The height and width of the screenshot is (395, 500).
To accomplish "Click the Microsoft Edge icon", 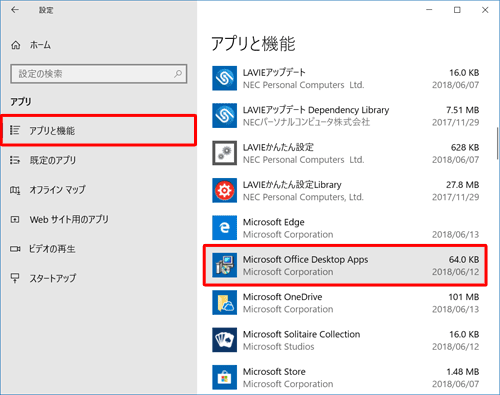I will point(225,228).
